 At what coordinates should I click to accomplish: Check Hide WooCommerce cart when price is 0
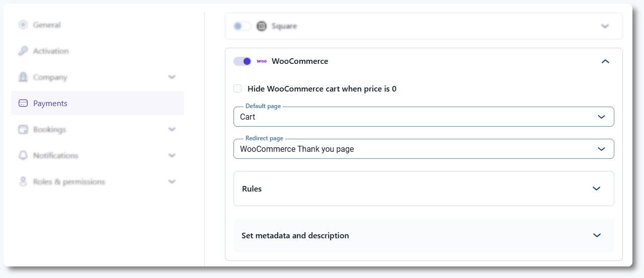pos(237,89)
